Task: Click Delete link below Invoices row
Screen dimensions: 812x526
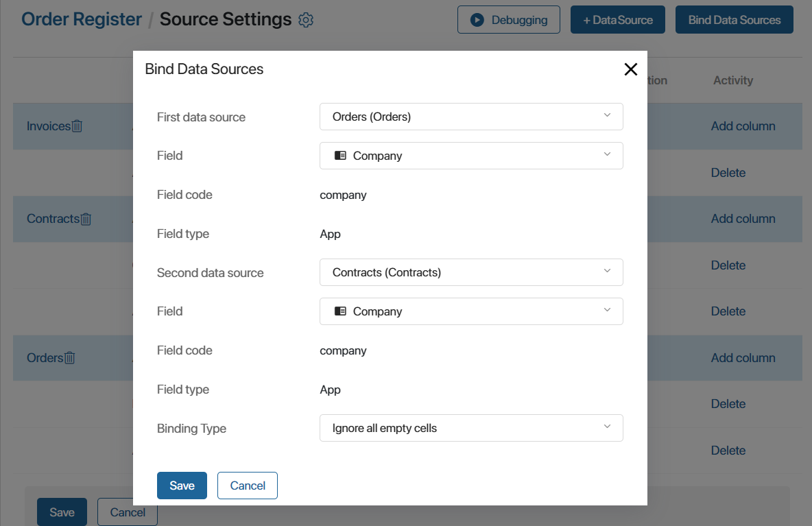Action: pyautogui.click(x=728, y=173)
